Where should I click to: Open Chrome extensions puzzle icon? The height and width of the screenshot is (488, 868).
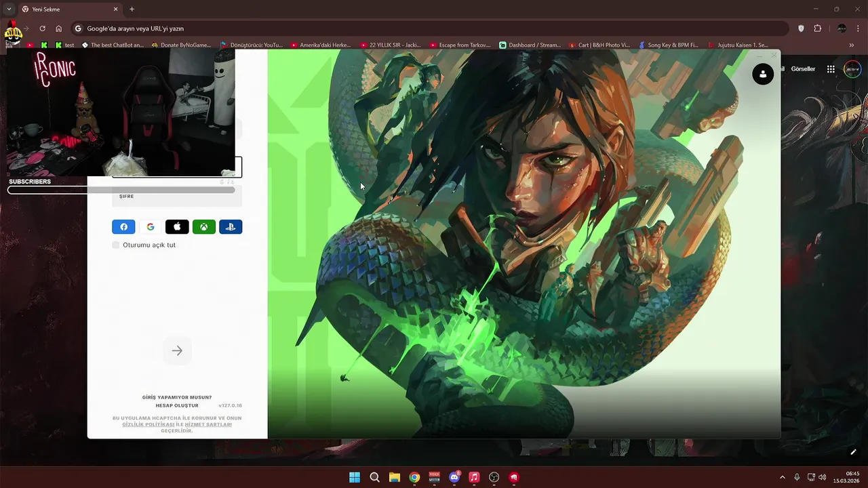pos(817,28)
